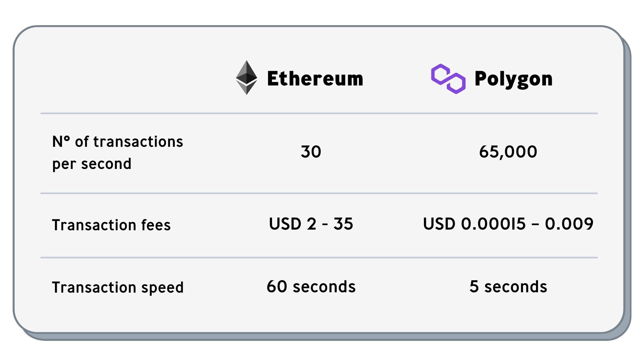Click the number 60 in Ethereum speed
Image resolution: width=644 pixels, height=362 pixels.
point(277,287)
